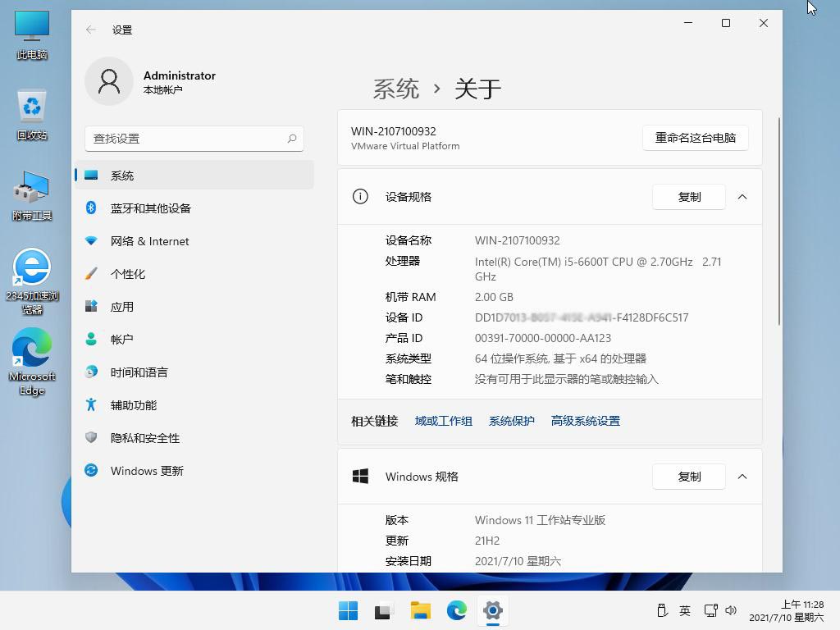Open 网络 & Internet settings

click(194, 241)
